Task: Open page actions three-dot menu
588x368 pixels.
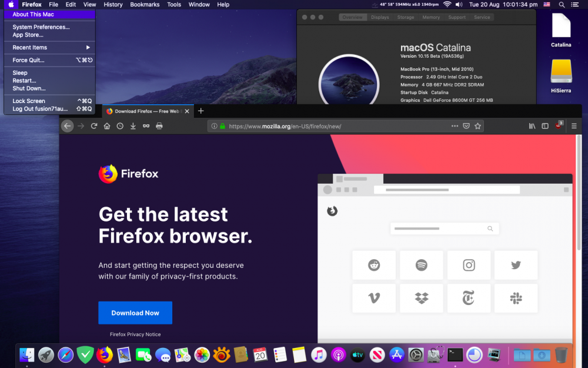Action: click(x=455, y=126)
